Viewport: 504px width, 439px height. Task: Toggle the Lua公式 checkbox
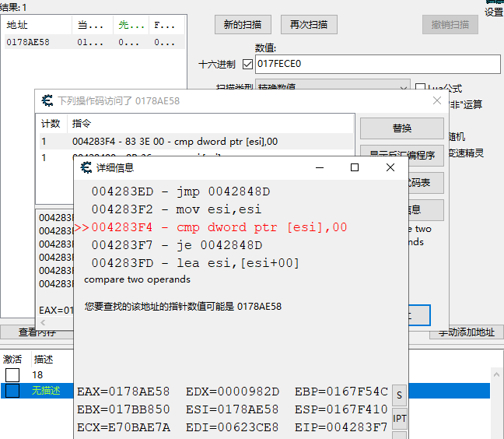click(x=420, y=87)
